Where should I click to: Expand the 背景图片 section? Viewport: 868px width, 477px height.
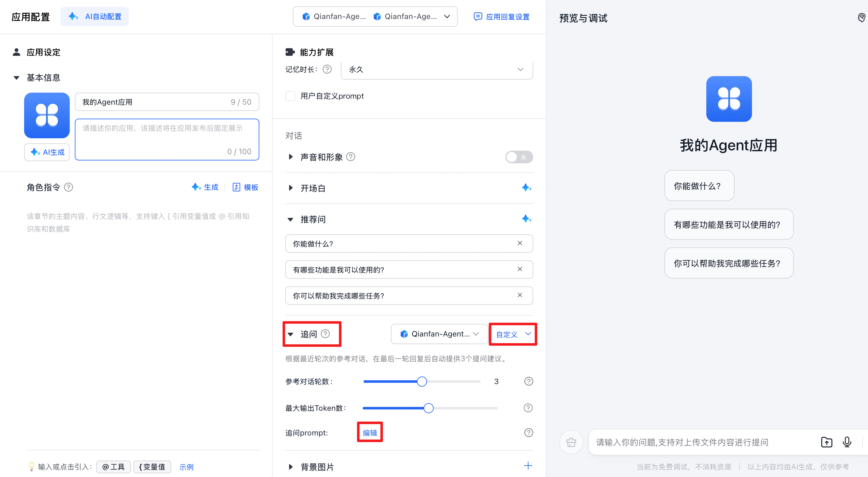click(x=291, y=467)
